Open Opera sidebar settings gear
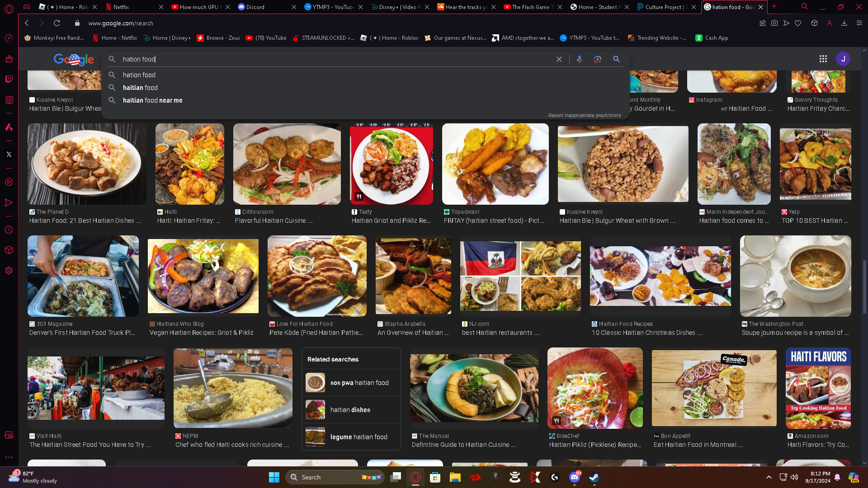The image size is (868, 488). [x=9, y=271]
